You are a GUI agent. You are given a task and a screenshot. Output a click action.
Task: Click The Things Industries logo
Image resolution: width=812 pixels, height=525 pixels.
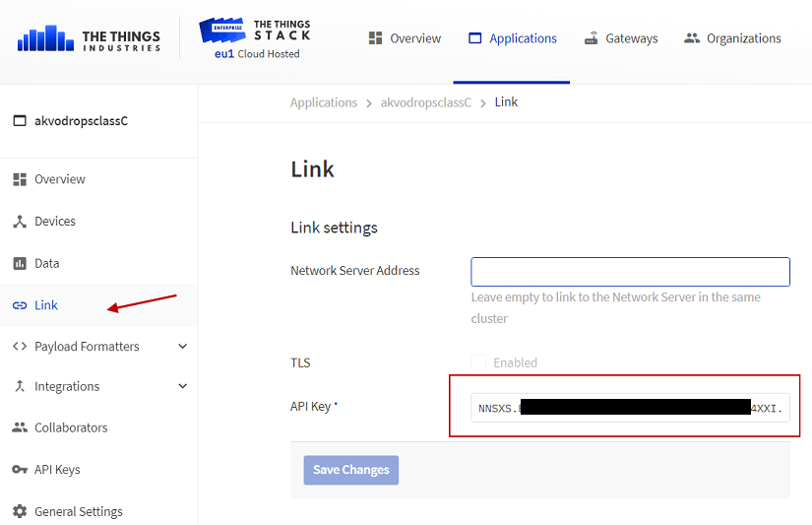tap(89, 38)
